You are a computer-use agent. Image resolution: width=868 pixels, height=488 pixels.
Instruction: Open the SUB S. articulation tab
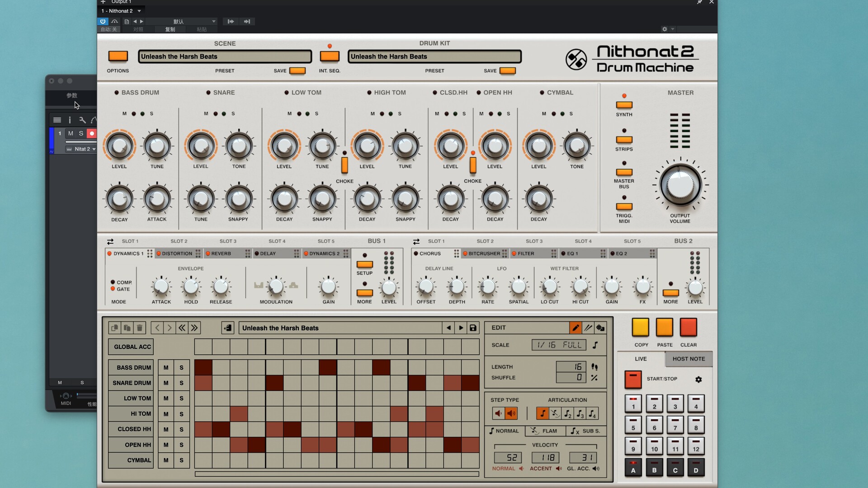tap(585, 431)
